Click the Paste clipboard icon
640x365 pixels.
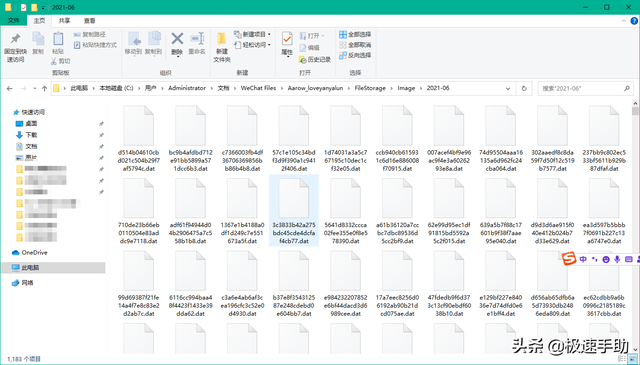click(x=58, y=39)
